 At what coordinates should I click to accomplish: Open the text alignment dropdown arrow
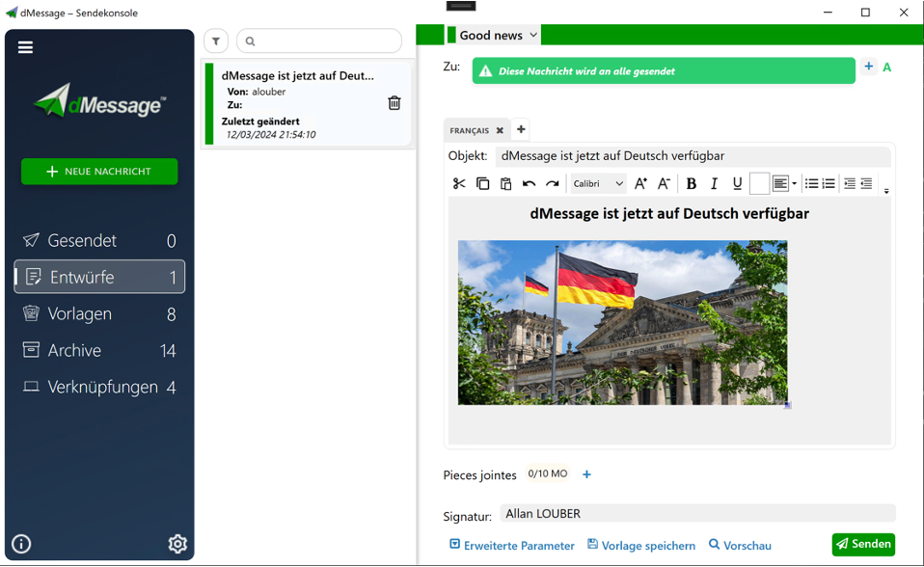[794, 184]
